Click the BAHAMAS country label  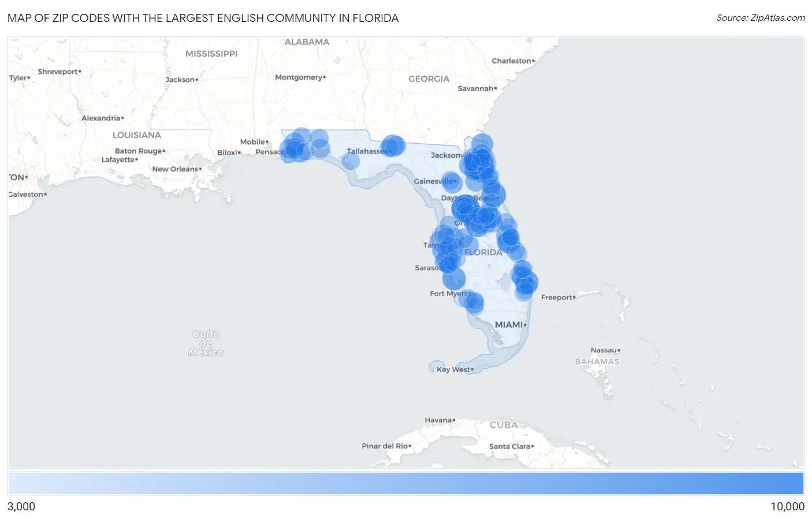click(x=597, y=361)
